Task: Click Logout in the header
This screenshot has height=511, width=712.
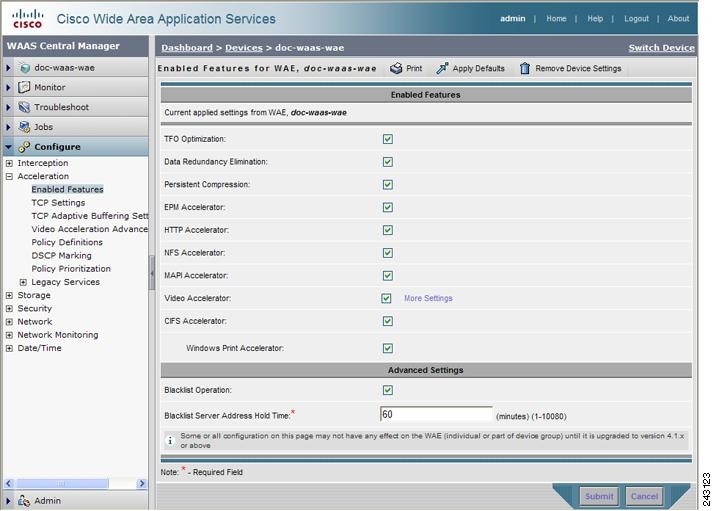Action: click(x=636, y=19)
